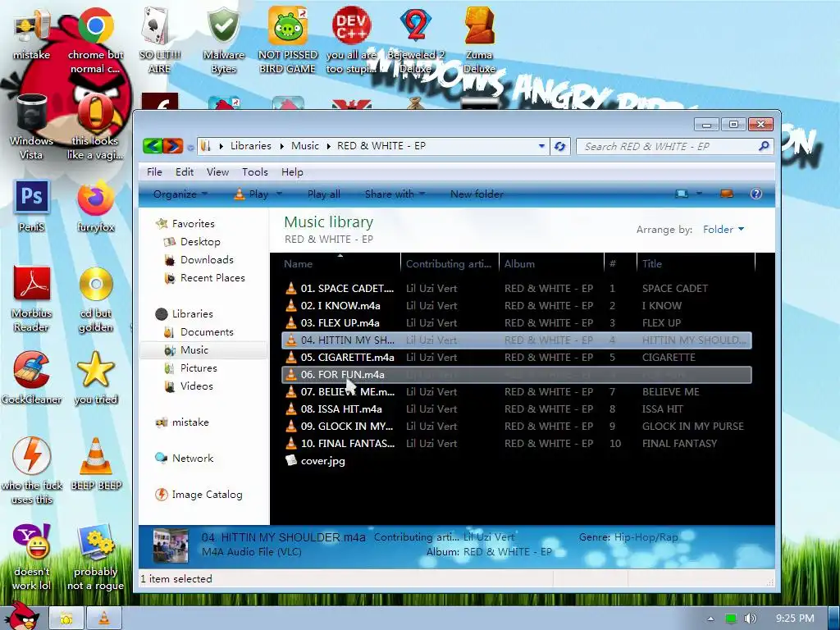
Task: Open the View menu
Action: 217,172
